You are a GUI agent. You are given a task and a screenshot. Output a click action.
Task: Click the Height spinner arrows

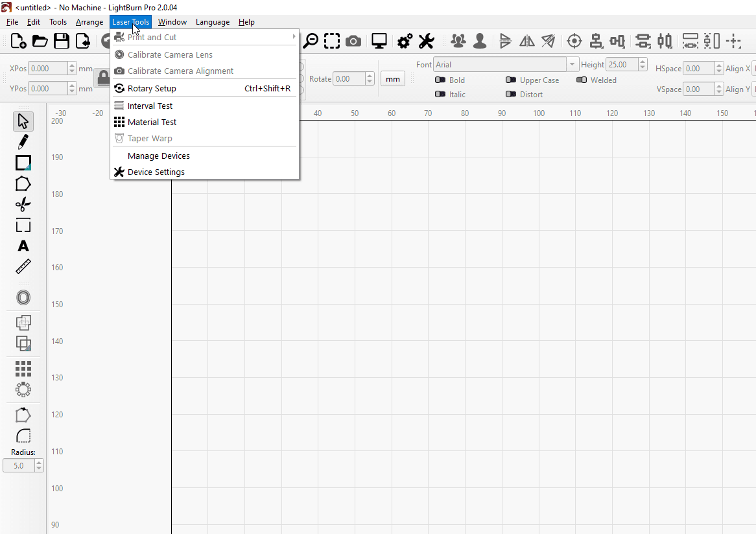coord(643,65)
